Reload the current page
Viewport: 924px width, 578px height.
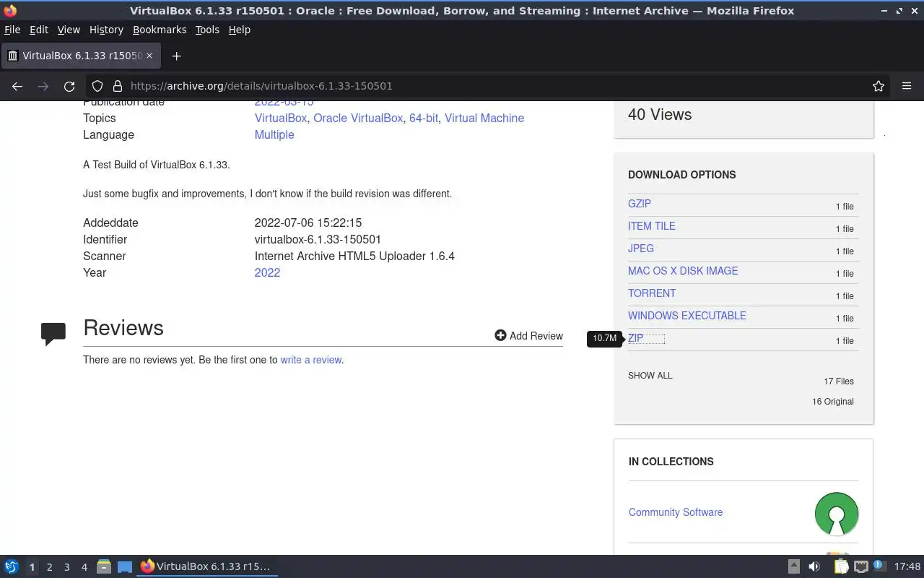pyautogui.click(x=69, y=86)
